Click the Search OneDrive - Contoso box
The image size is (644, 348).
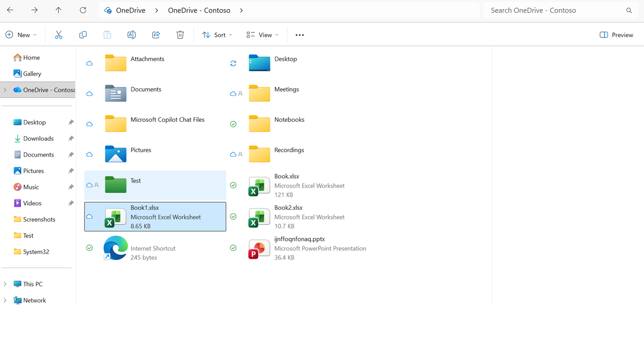560,10
